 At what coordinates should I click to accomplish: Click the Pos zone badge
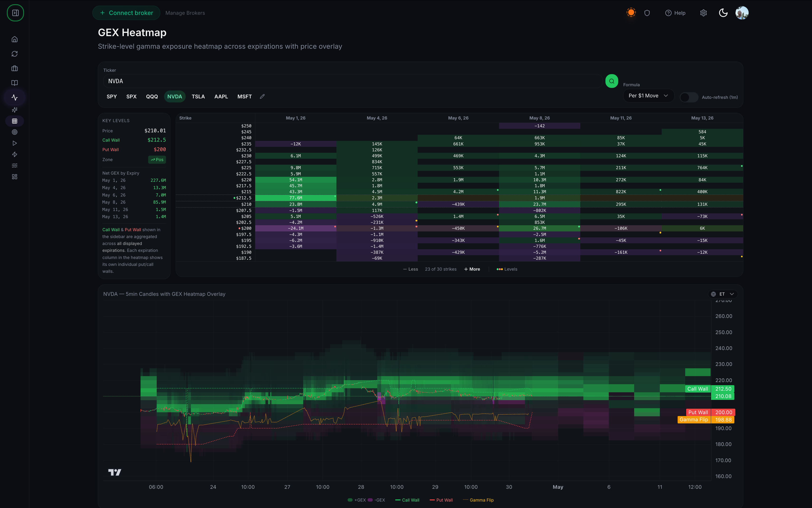[157, 160]
